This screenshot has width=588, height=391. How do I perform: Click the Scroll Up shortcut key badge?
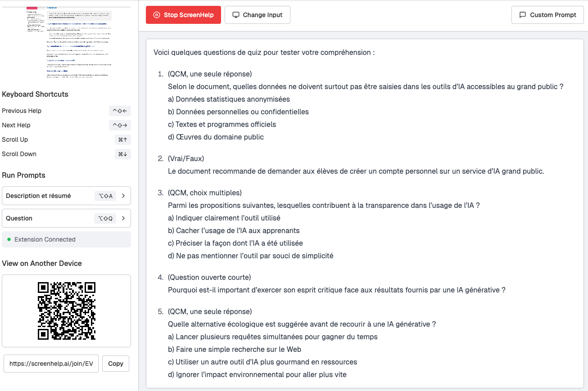click(x=122, y=140)
